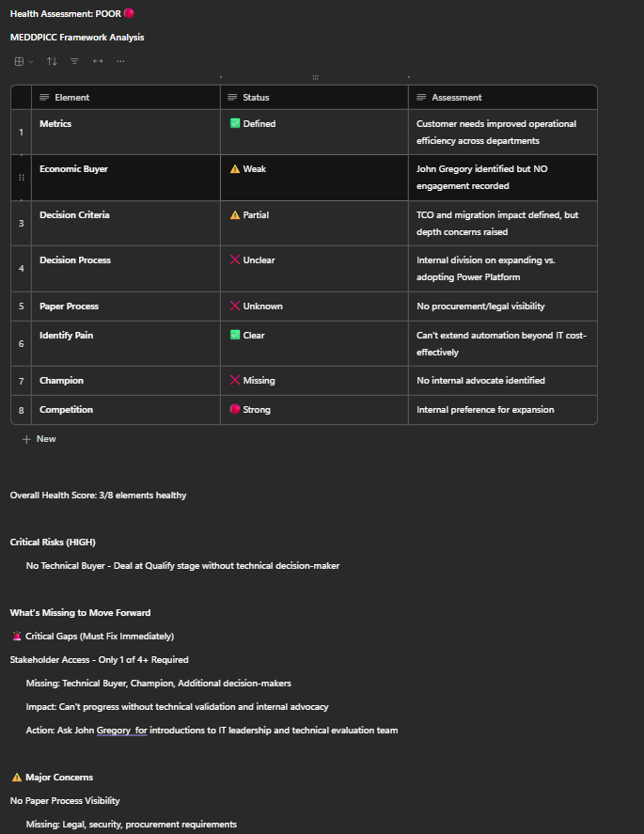Open the Element column header menu

(71, 97)
